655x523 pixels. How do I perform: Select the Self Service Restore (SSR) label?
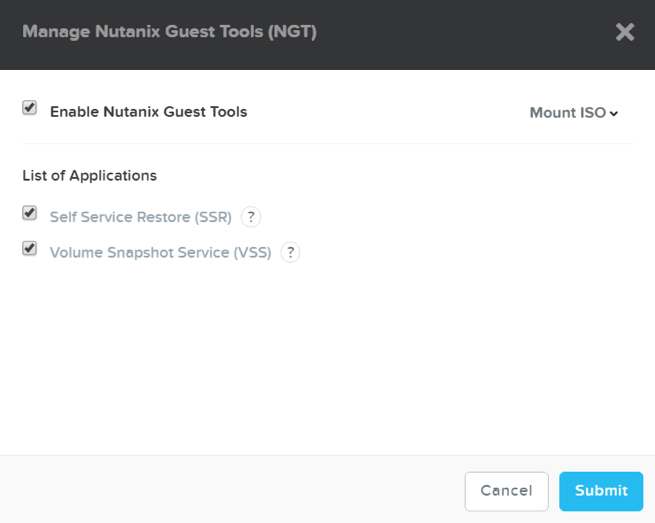[141, 216]
